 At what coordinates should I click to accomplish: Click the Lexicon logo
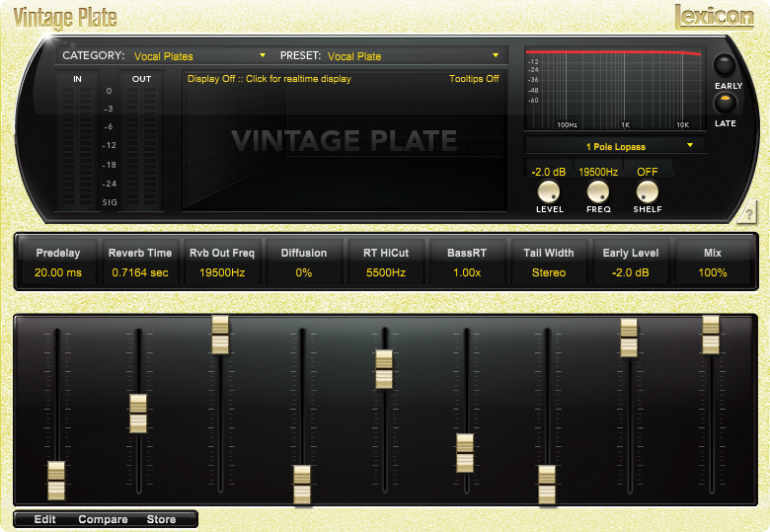click(715, 17)
